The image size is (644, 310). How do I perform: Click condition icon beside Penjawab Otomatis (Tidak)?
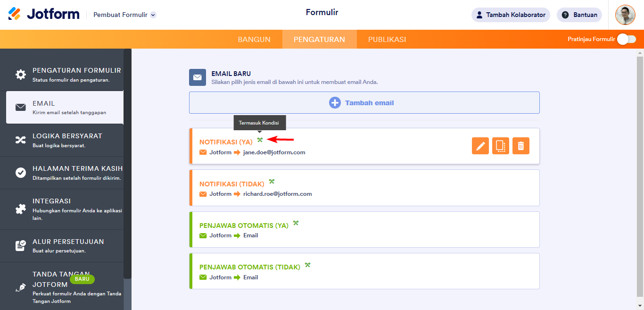[x=307, y=265]
